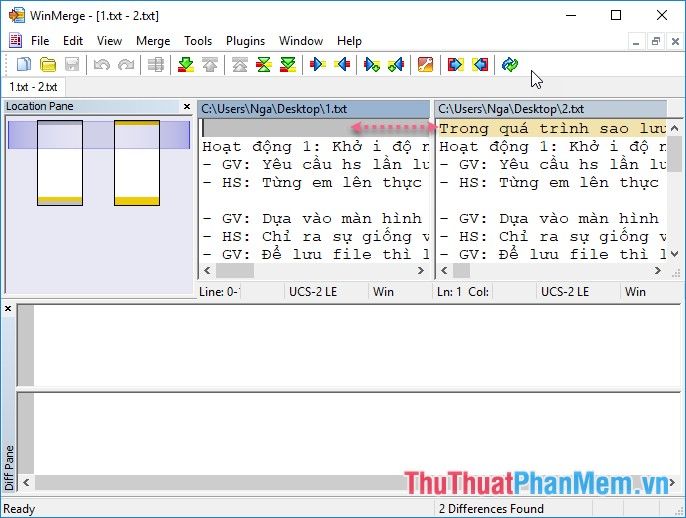
Task: Refresh the comparison
Action: click(510, 65)
